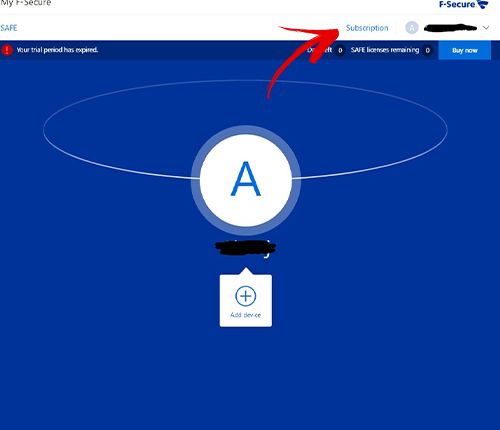Click the days left count badge
The height and width of the screenshot is (430, 500).
click(340, 50)
